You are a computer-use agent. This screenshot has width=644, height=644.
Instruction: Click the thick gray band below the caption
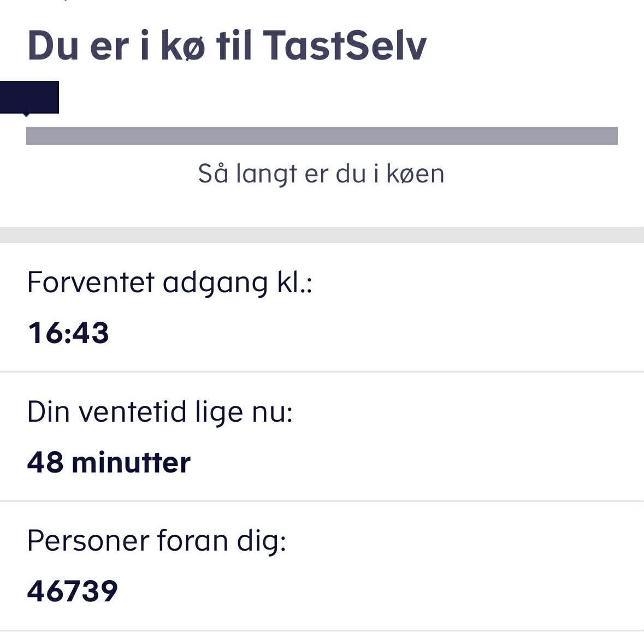(x=322, y=235)
